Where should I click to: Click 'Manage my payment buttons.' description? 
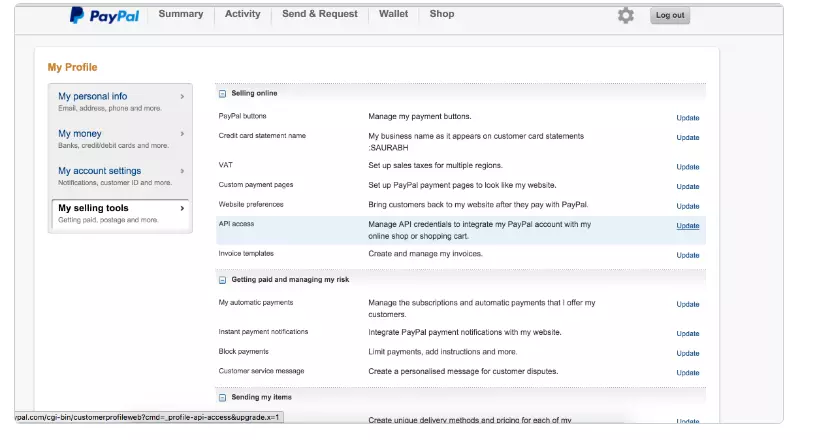pos(420,116)
